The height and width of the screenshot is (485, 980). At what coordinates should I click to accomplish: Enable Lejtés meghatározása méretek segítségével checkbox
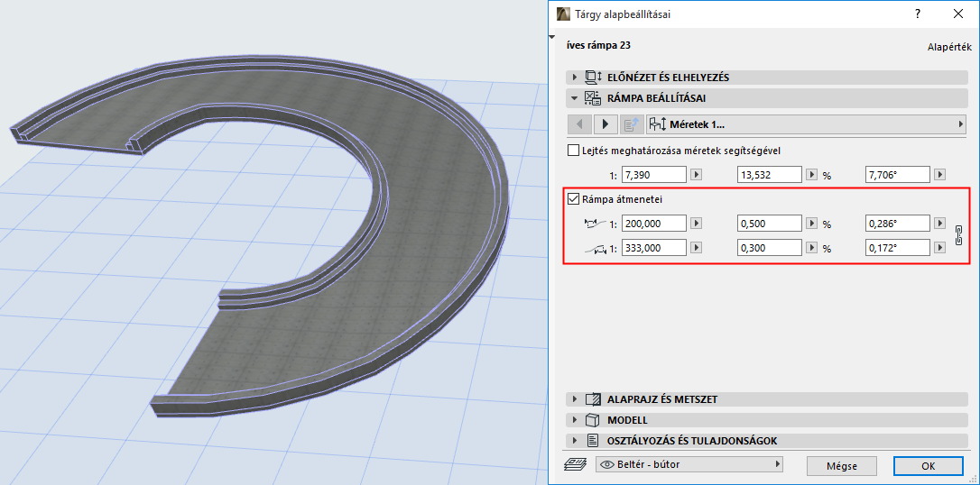[572, 151]
